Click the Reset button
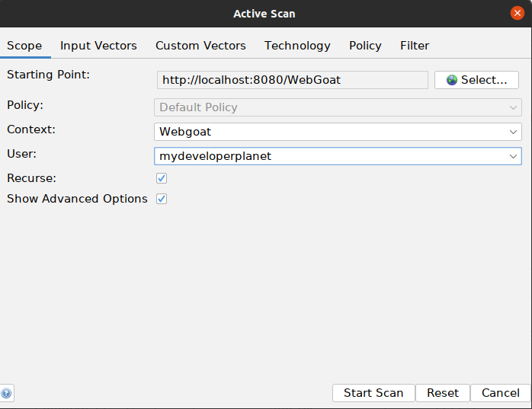The height and width of the screenshot is (409, 532). [443, 393]
